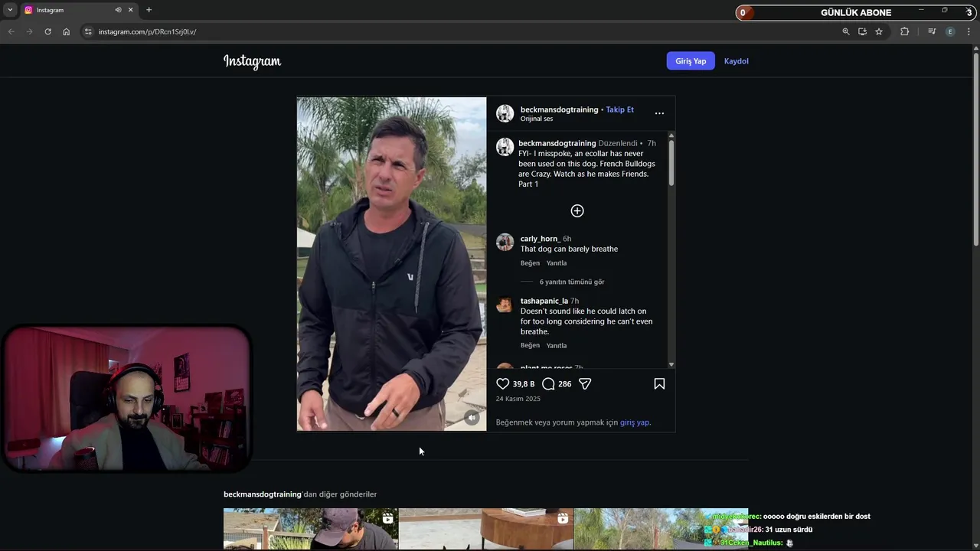
Task: View site information icon in address bar
Action: [88, 31]
